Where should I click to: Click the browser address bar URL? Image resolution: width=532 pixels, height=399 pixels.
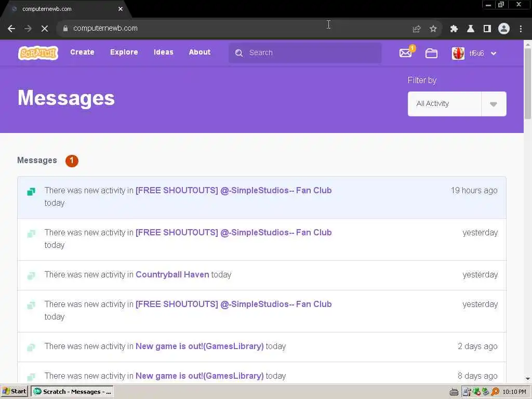(x=105, y=29)
